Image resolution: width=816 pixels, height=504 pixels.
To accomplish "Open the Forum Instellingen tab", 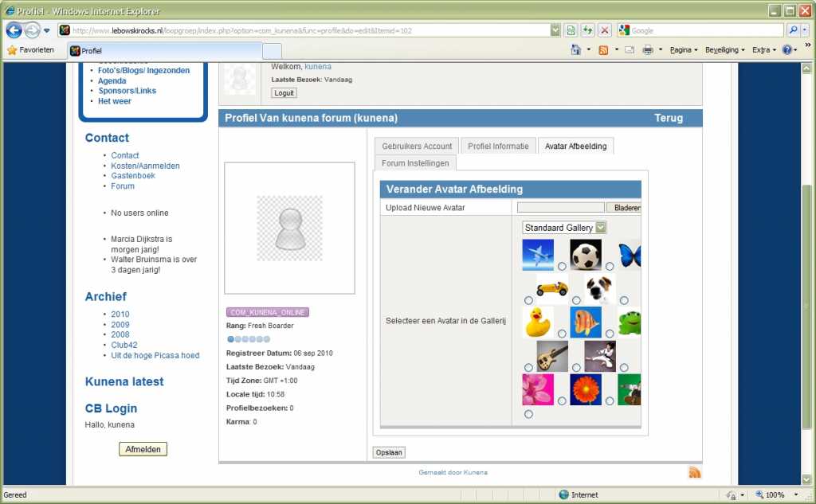I will click(x=414, y=163).
